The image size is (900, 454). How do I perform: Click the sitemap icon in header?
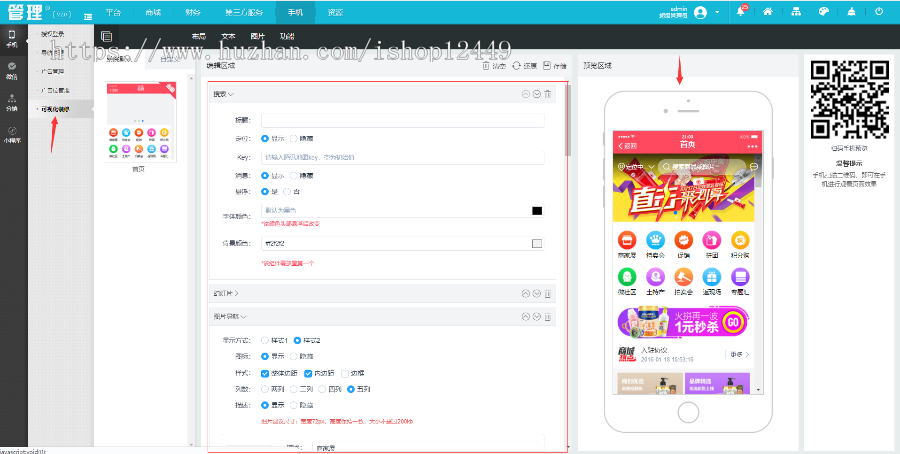(795, 12)
